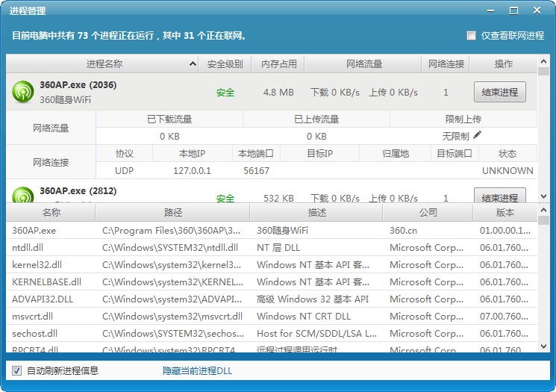Click the 目标IP column header
The image size is (556, 392).
tap(320, 154)
